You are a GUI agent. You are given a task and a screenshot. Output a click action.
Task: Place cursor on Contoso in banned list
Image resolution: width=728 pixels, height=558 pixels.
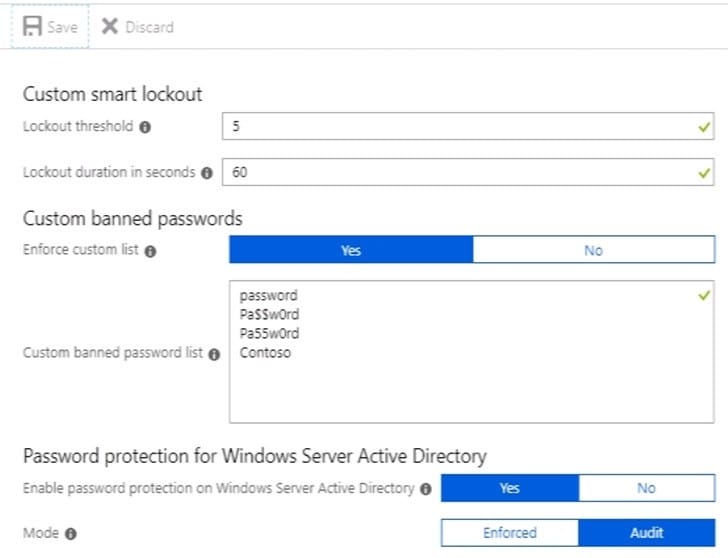265,353
